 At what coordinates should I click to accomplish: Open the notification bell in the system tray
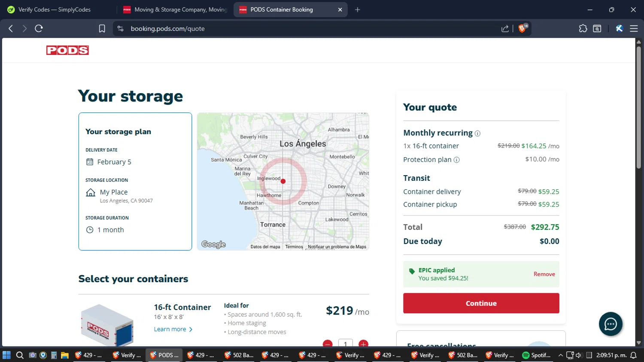coord(633,355)
